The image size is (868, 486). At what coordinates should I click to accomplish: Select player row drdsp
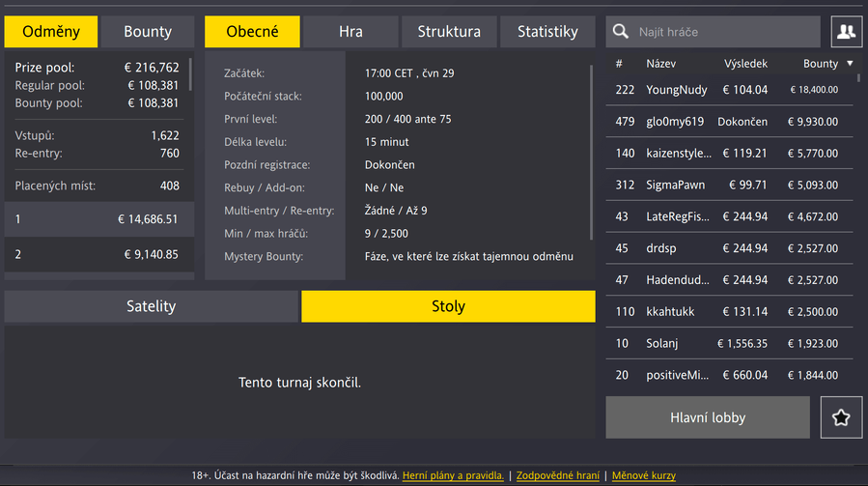click(x=730, y=248)
